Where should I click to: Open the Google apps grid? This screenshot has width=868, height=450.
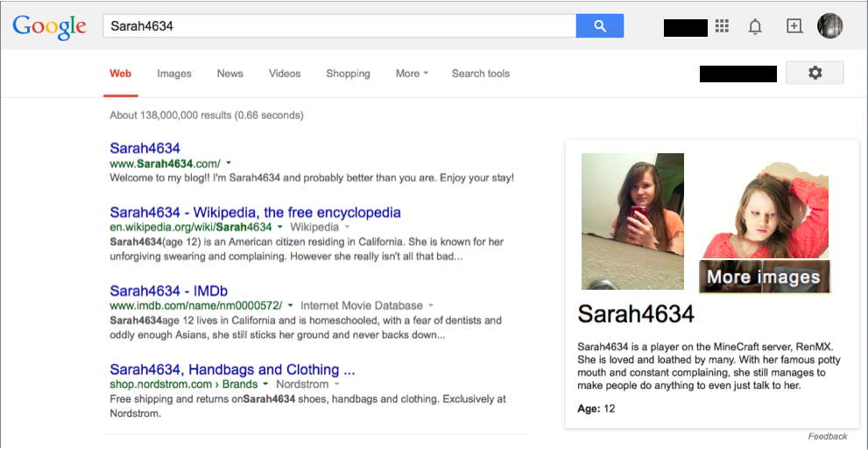point(722,26)
